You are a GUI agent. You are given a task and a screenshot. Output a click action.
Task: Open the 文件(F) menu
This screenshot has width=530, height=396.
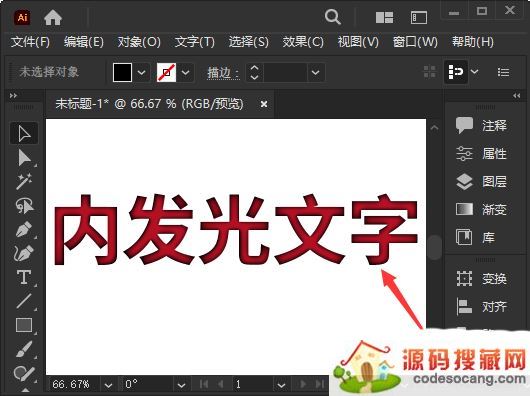(30, 42)
